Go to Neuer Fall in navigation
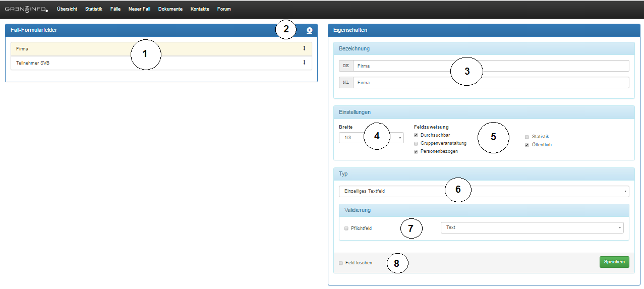 click(139, 9)
